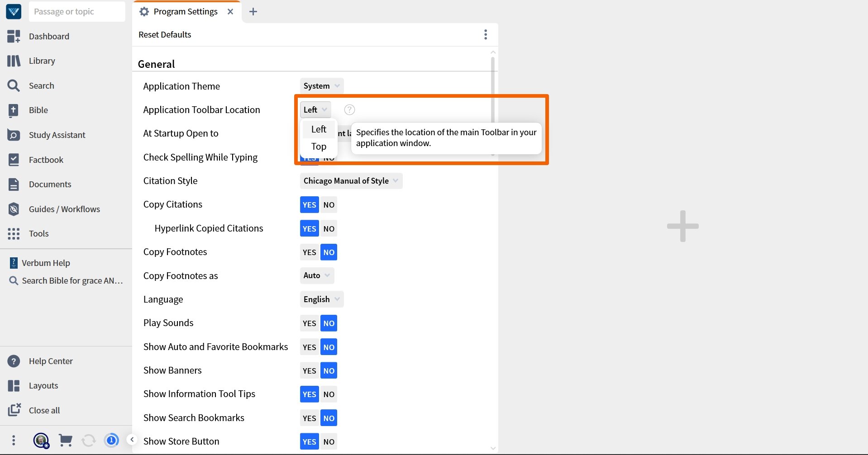Click the Verbum logo icon
This screenshot has height=455, width=868.
point(14,11)
